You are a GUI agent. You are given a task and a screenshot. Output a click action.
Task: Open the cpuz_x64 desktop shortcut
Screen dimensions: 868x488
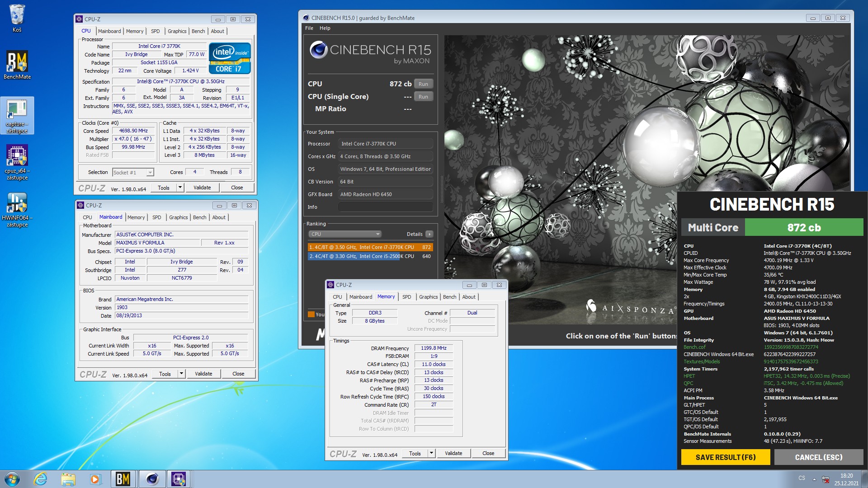[17, 162]
